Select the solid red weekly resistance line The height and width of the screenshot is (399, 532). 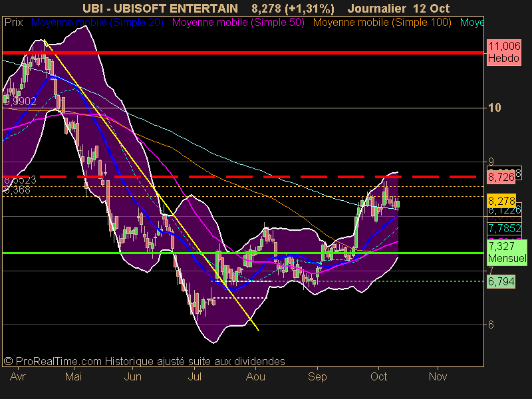pos(243,53)
